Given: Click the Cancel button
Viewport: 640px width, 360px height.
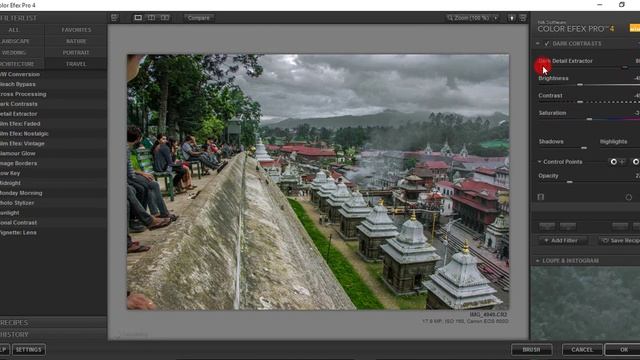Looking at the screenshot, I should click(x=582, y=350).
